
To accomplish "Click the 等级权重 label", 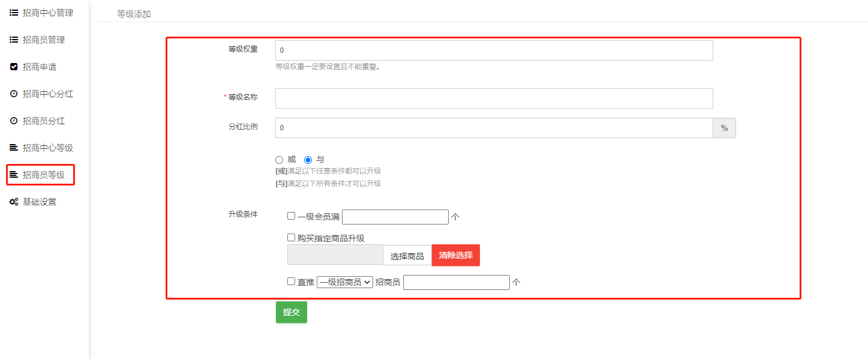I will click(x=243, y=49).
